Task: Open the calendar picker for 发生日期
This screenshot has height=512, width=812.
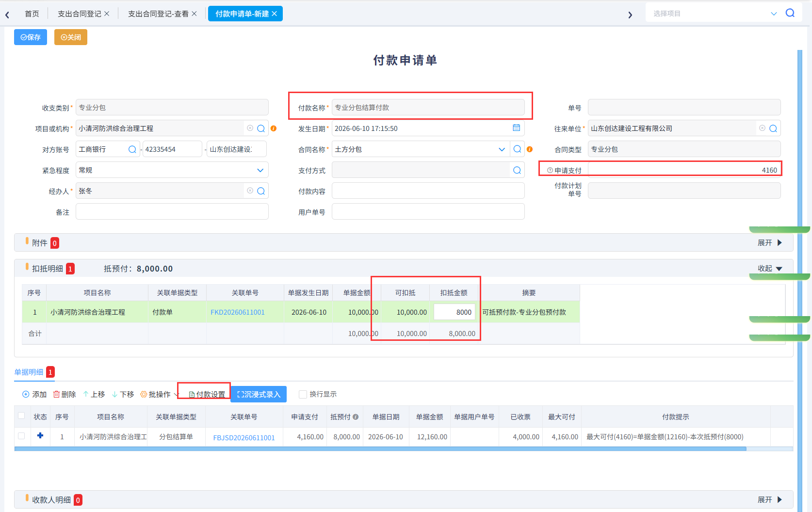Action: [x=517, y=128]
